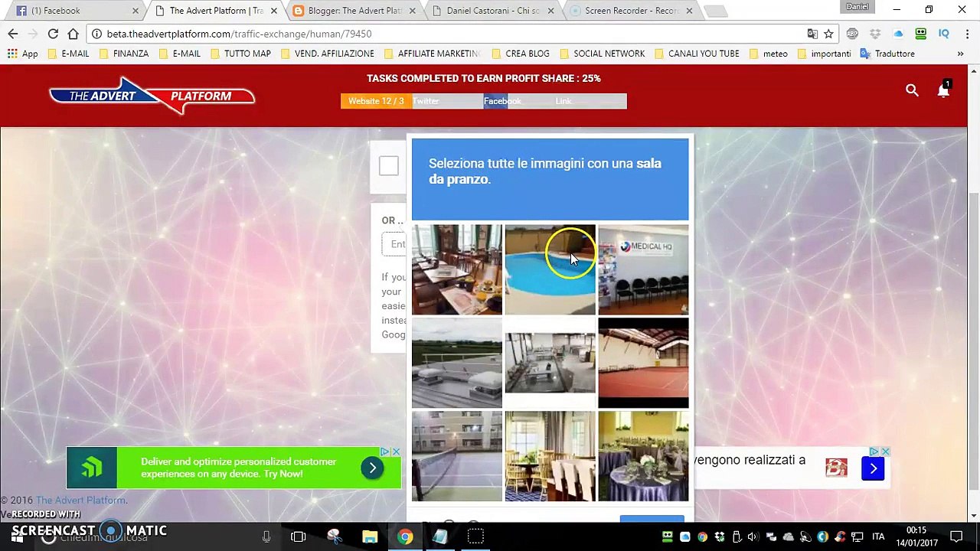The image size is (980, 551).
Task: Open the Action Center notification icon
Action: point(956,536)
